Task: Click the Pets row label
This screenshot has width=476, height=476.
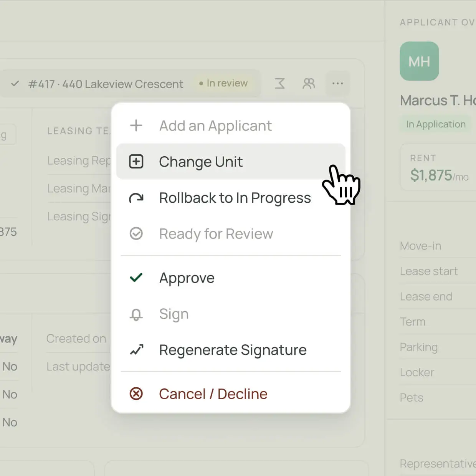Action: point(412,398)
